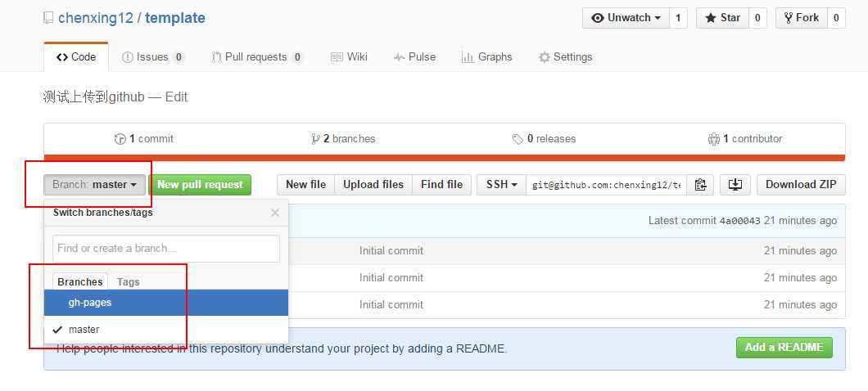
Task: Click the Clone in Desktop icon
Action: click(735, 185)
